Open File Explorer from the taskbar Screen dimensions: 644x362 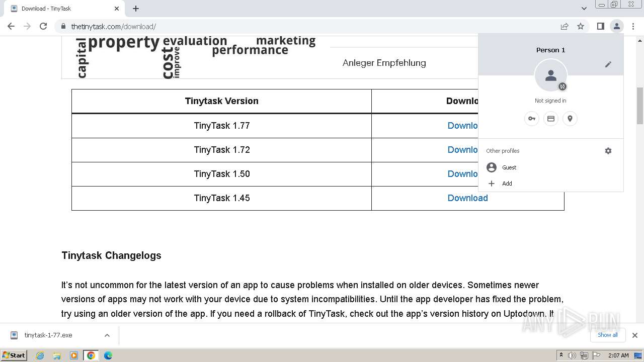tap(57, 355)
